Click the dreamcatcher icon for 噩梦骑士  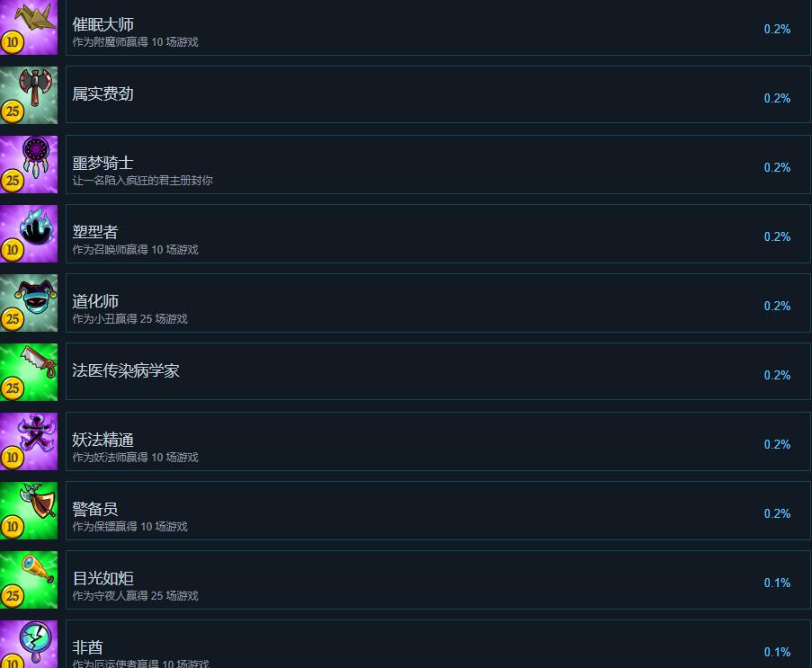click(29, 165)
